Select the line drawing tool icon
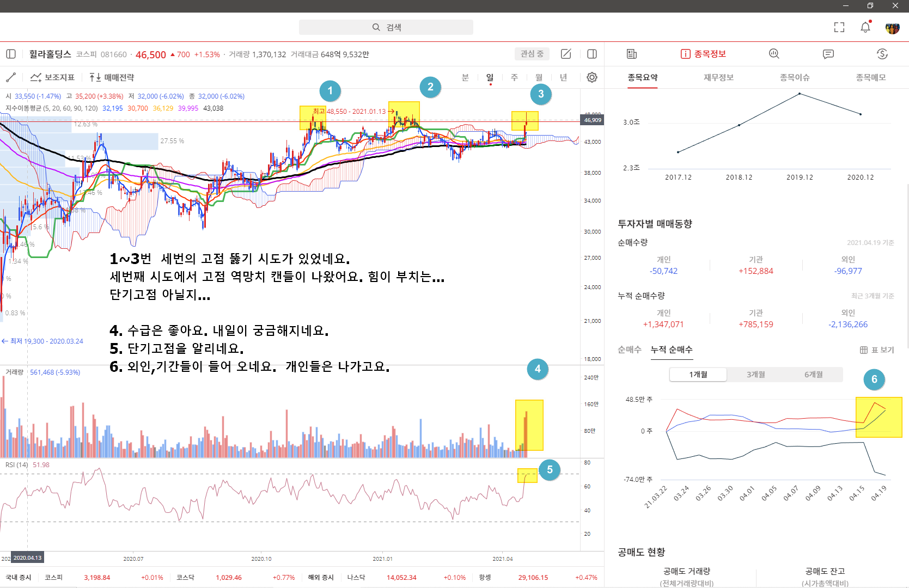Image resolution: width=909 pixels, height=588 pixels. pos(11,77)
